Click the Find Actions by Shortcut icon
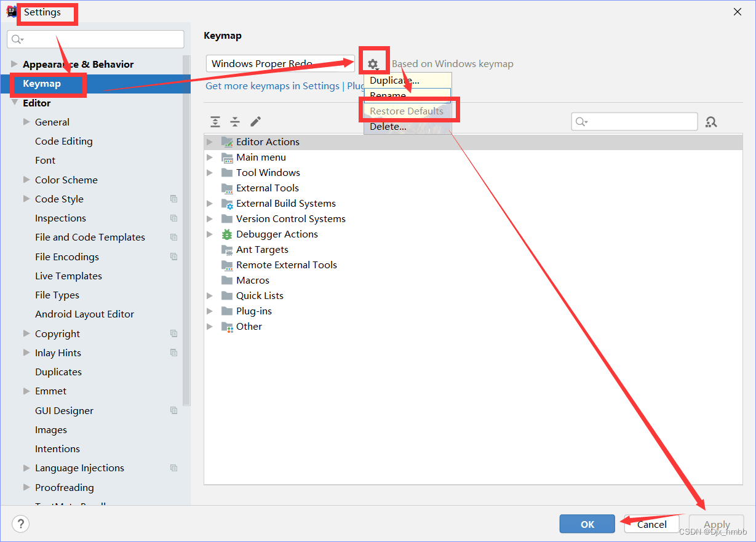 712,122
